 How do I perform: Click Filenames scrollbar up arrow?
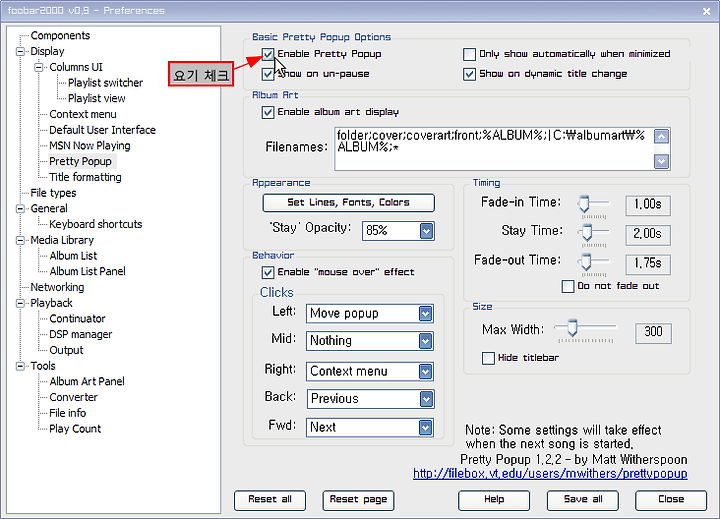pyautogui.click(x=662, y=136)
